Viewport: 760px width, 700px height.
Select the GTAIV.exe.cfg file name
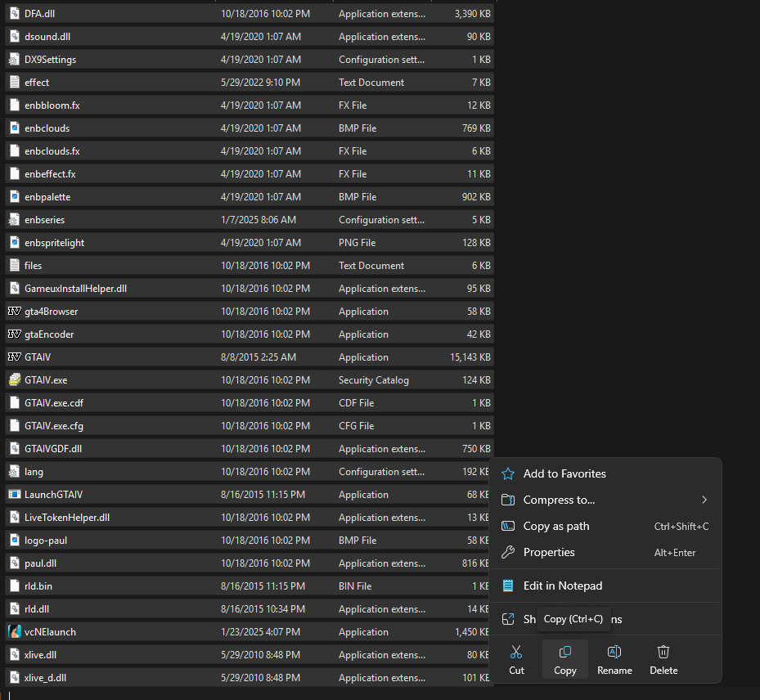[54, 426]
